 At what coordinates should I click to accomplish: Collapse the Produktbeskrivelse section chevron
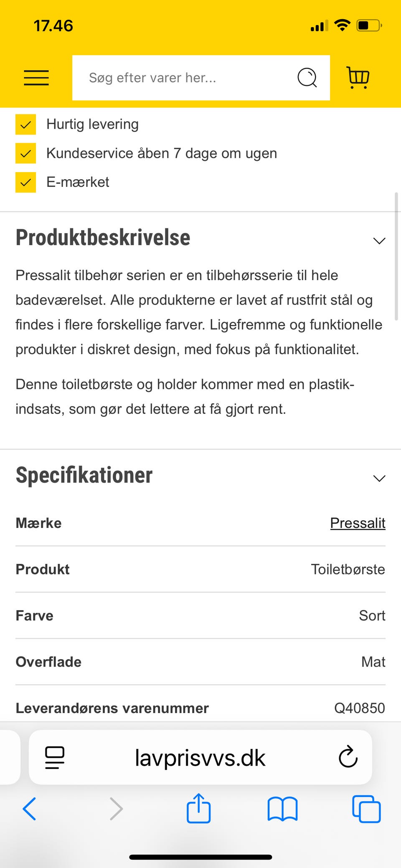point(379,241)
